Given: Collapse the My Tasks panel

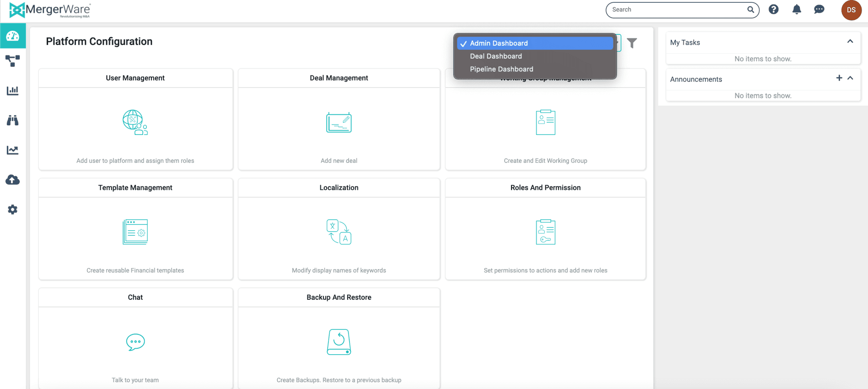Looking at the screenshot, I should pos(850,42).
